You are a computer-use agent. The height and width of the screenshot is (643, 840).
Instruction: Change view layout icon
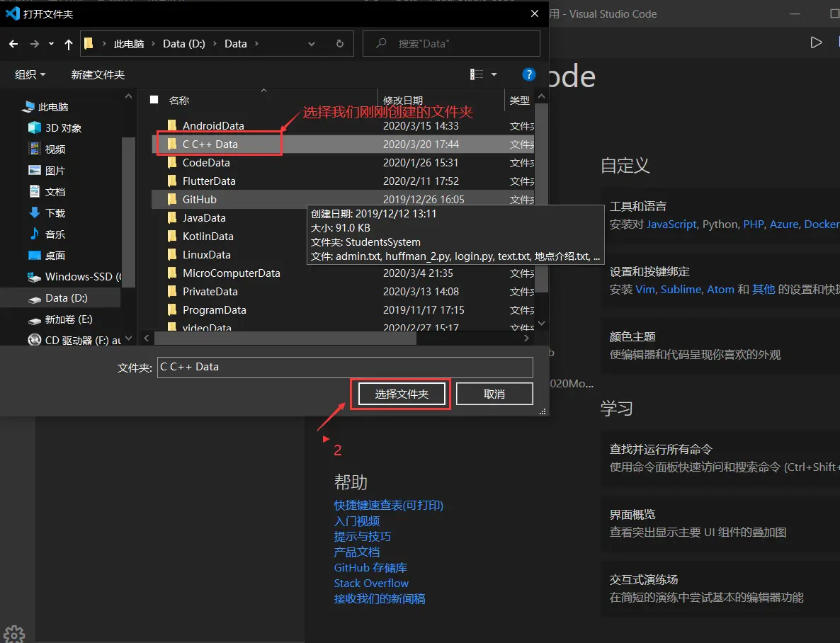pyautogui.click(x=476, y=74)
